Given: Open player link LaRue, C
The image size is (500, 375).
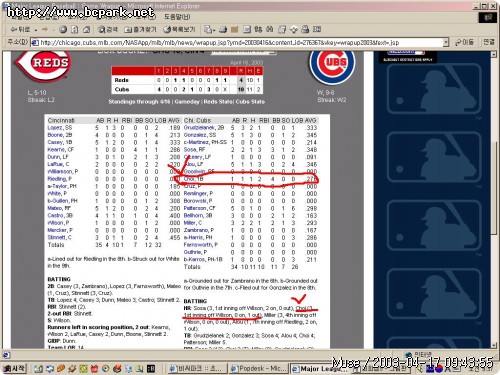Looking at the screenshot, I should tap(58, 164).
